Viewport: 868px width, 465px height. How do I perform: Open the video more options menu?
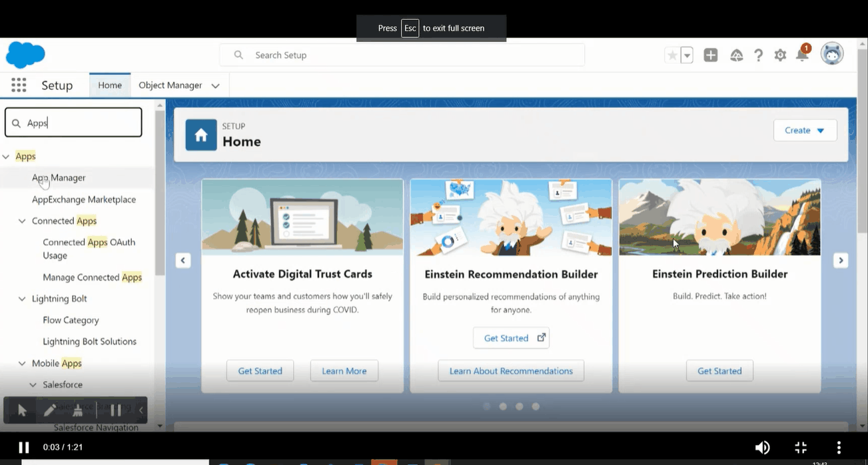839,447
